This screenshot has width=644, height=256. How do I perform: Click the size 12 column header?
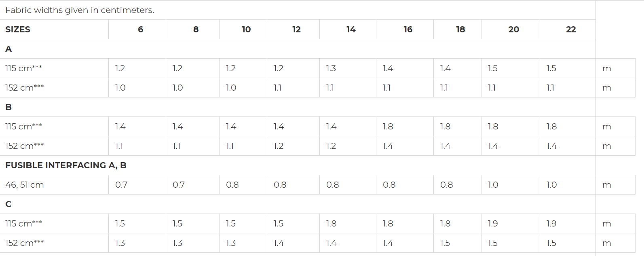tap(293, 30)
